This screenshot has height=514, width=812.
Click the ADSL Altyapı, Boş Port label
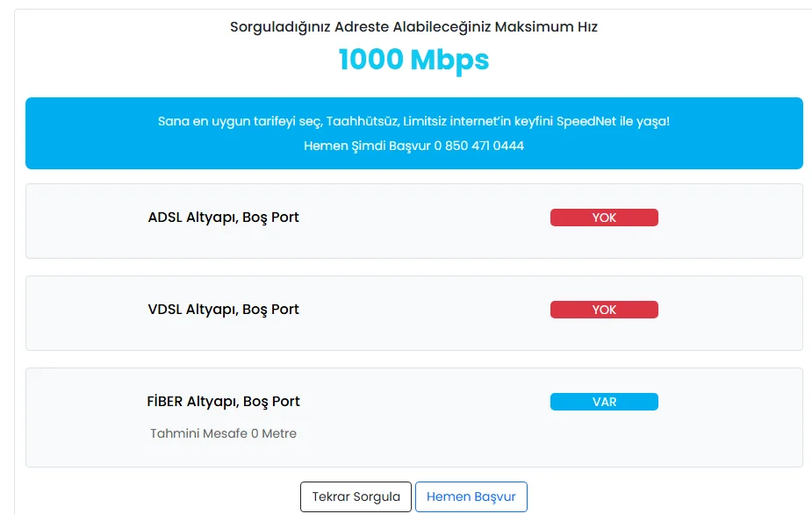click(223, 218)
